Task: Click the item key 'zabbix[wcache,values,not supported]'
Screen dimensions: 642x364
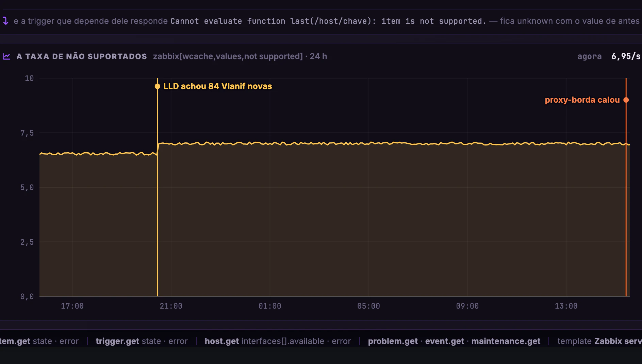Action: tap(228, 56)
